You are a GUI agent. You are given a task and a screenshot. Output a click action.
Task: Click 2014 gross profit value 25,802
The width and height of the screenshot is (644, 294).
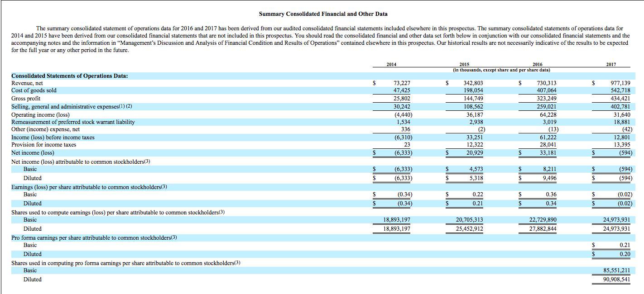pyautogui.click(x=402, y=99)
